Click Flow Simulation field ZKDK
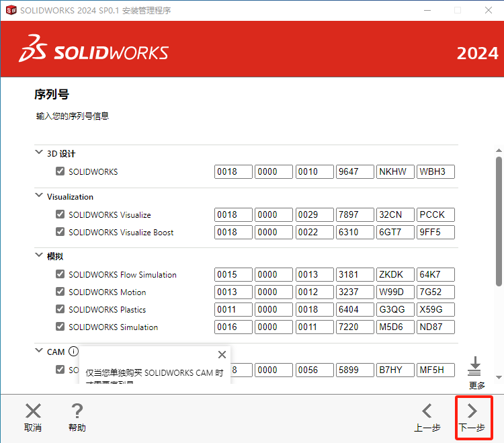The height and width of the screenshot is (443, 504). click(x=395, y=274)
